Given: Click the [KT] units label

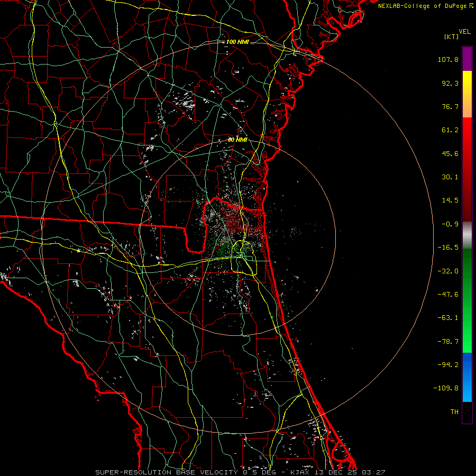Looking at the screenshot, I should (452, 36).
